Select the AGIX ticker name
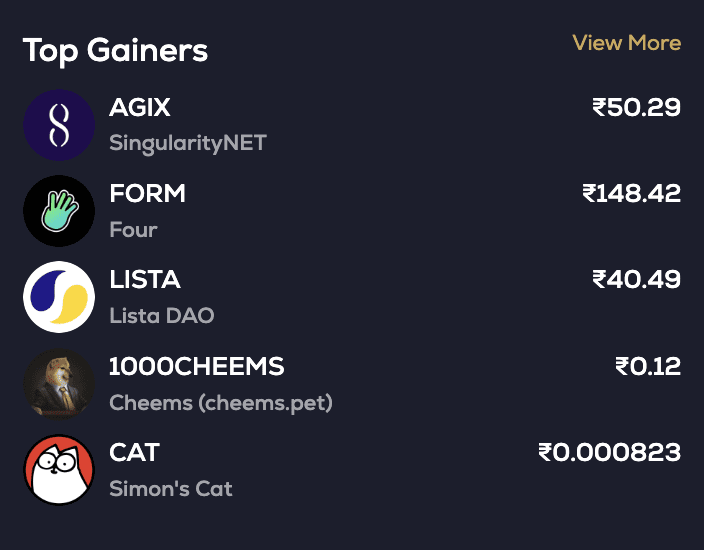 tap(140, 107)
